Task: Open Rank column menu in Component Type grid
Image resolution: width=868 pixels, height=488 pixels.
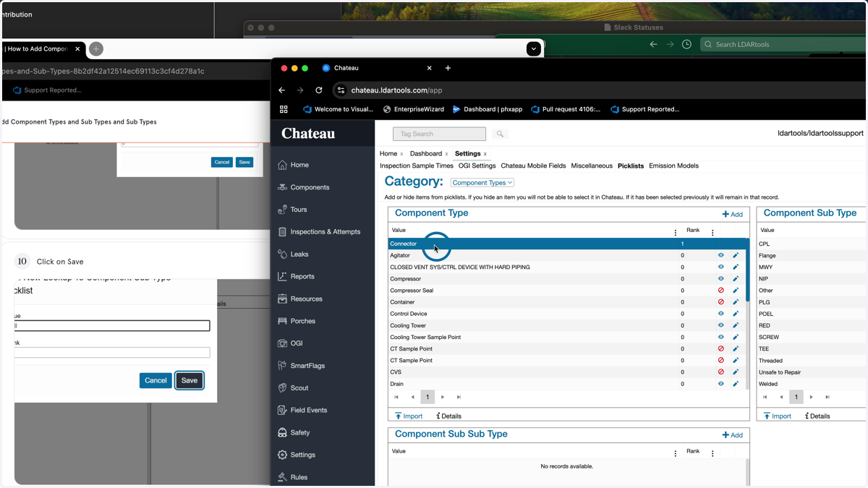Action: (x=712, y=233)
